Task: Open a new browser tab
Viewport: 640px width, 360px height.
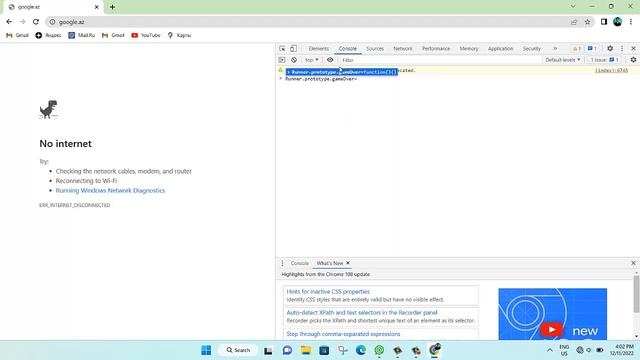Action: (112, 7)
